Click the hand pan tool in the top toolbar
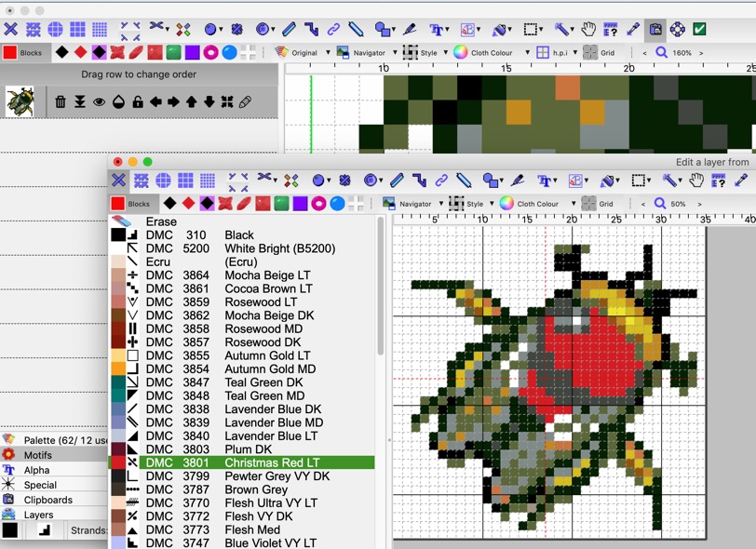The width and height of the screenshot is (756, 549). click(588, 30)
